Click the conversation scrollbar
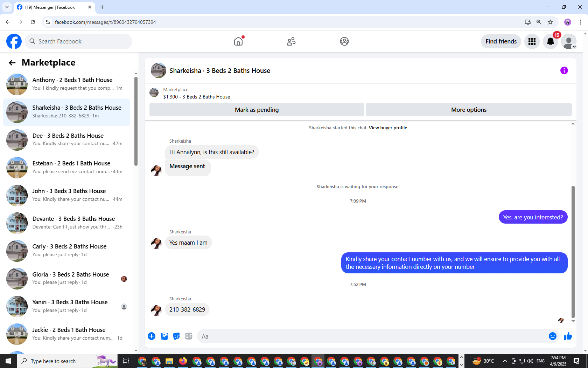This screenshot has height=368, width=588. pos(573,252)
